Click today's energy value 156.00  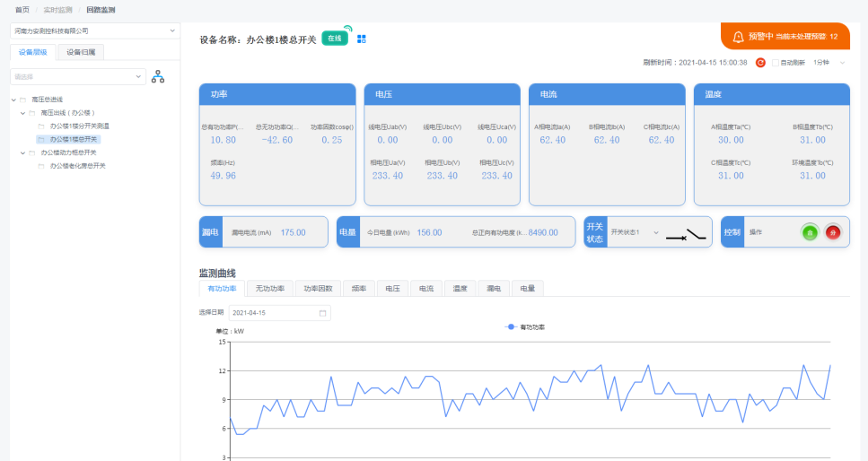(430, 232)
